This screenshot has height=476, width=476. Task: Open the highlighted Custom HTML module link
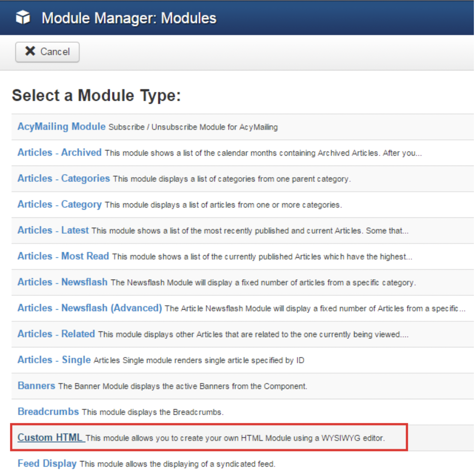50,438
